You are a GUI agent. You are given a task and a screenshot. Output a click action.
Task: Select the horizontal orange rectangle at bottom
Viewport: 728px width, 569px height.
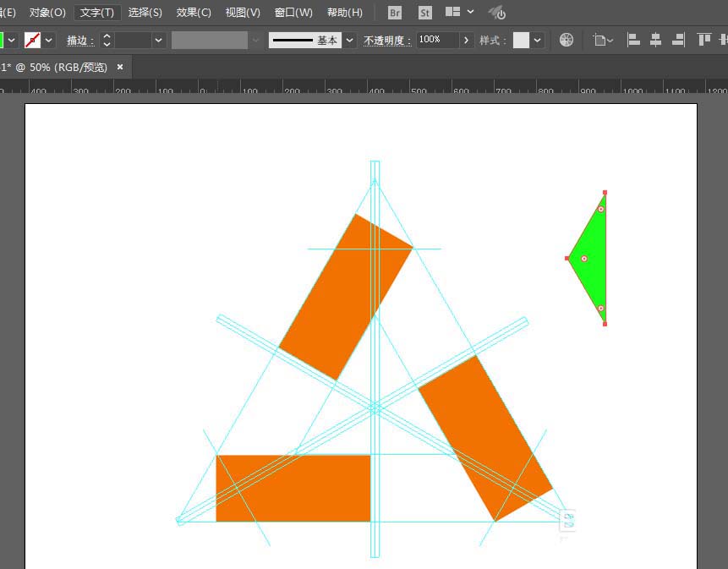(293, 488)
